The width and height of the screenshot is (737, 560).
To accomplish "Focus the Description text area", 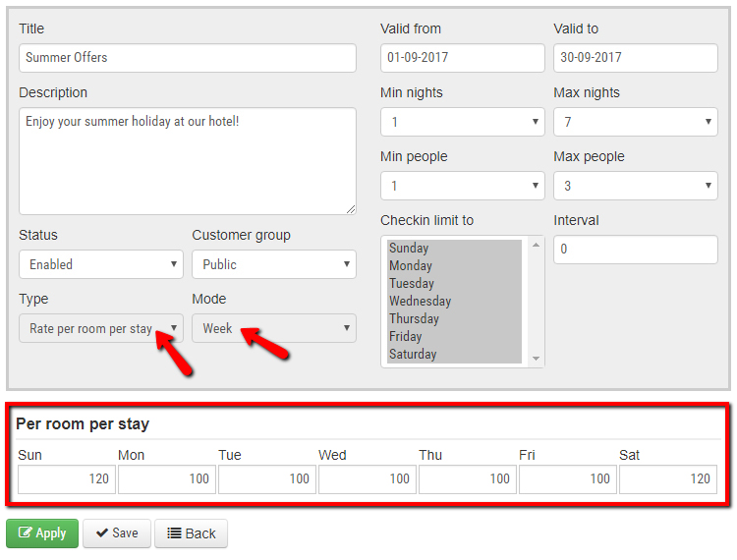I will [x=187, y=160].
